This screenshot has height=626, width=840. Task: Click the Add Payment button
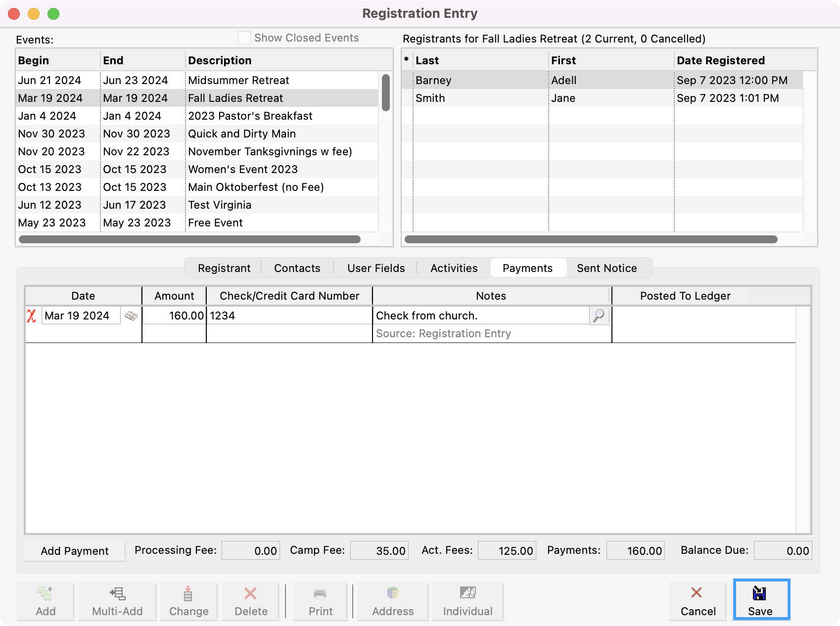tap(75, 551)
